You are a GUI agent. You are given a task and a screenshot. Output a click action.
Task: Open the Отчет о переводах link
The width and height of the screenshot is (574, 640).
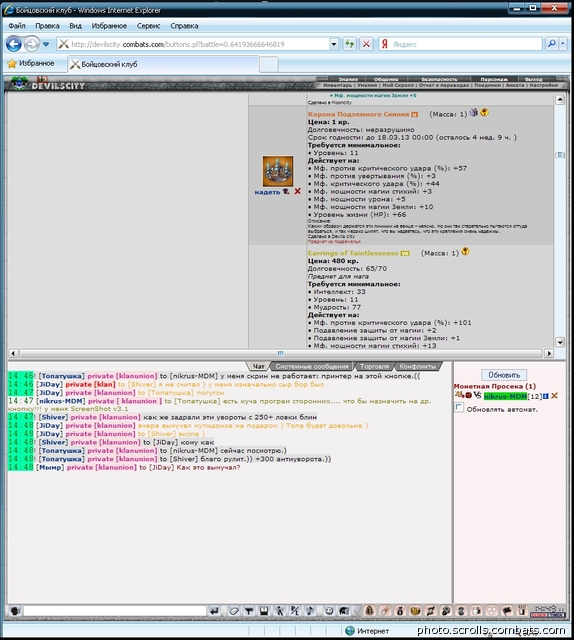pos(444,85)
